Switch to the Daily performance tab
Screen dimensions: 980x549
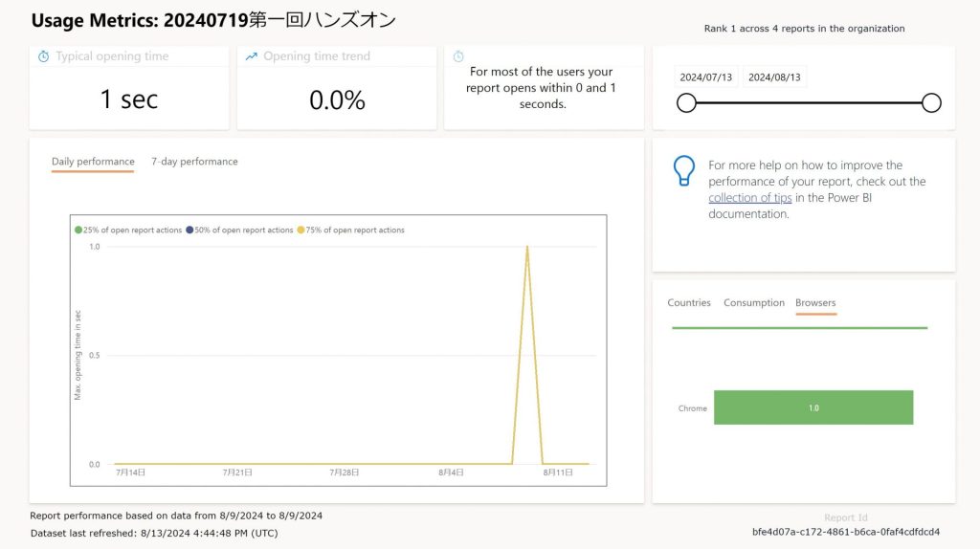coord(93,162)
